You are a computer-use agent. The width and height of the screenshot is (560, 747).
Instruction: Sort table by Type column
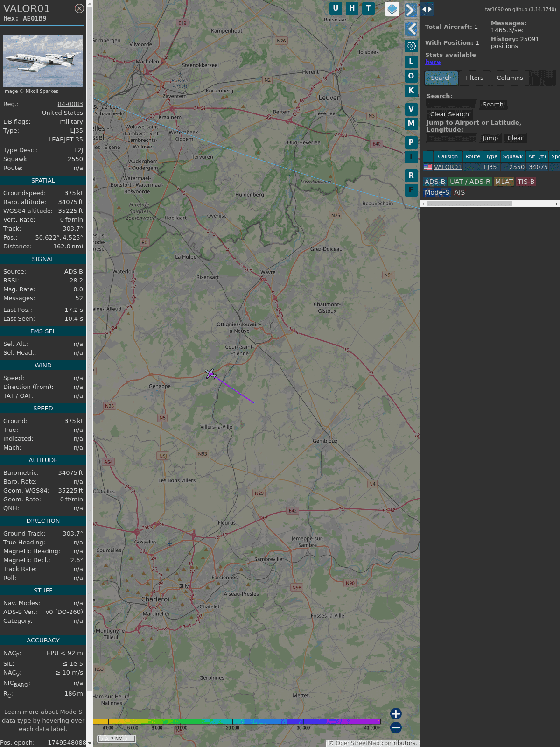[x=491, y=157]
